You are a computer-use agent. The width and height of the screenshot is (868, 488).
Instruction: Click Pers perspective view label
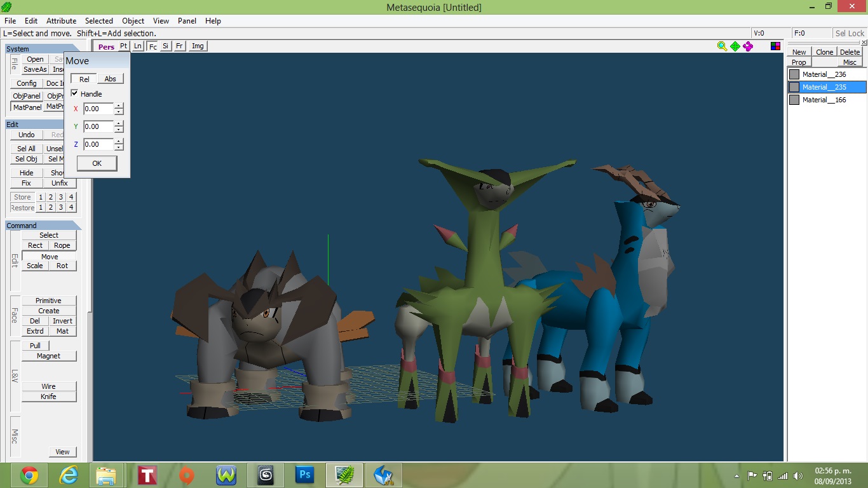tap(106, 46)
